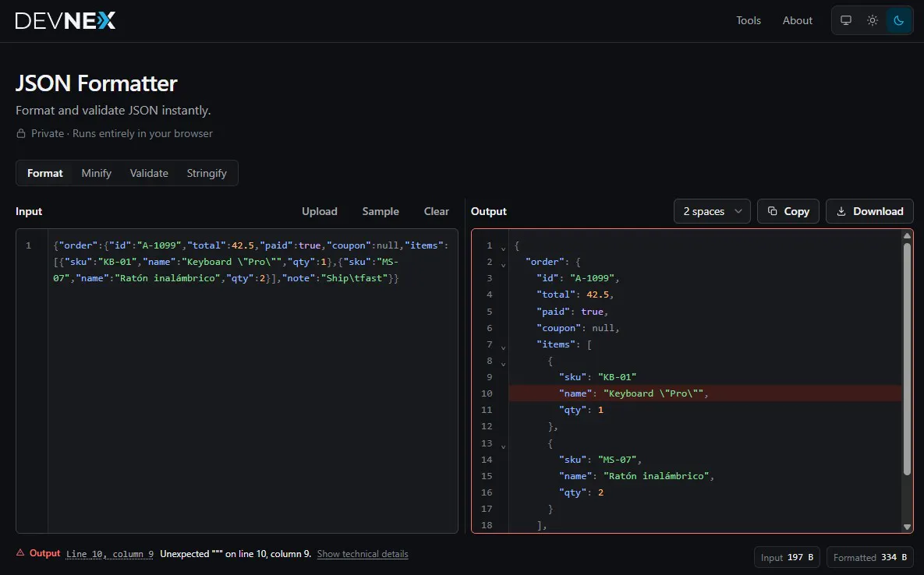Select the Format tab
This screenshot has width=924, height=575.
(44, 173)
